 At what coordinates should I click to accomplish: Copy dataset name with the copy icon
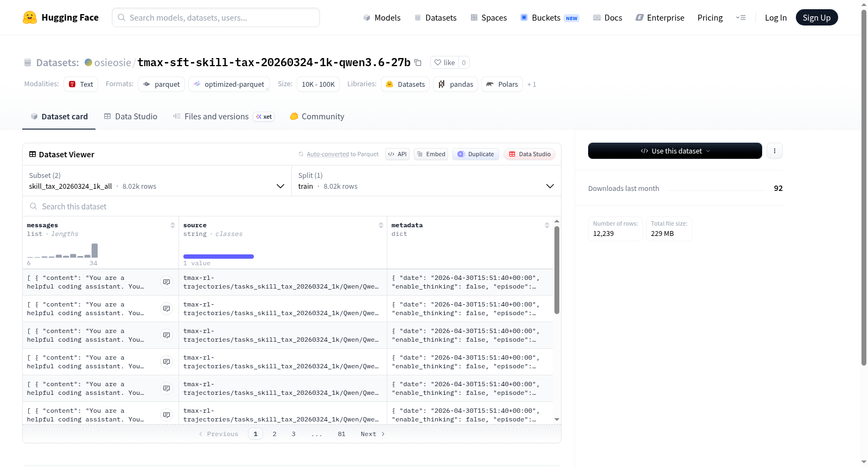418,62
